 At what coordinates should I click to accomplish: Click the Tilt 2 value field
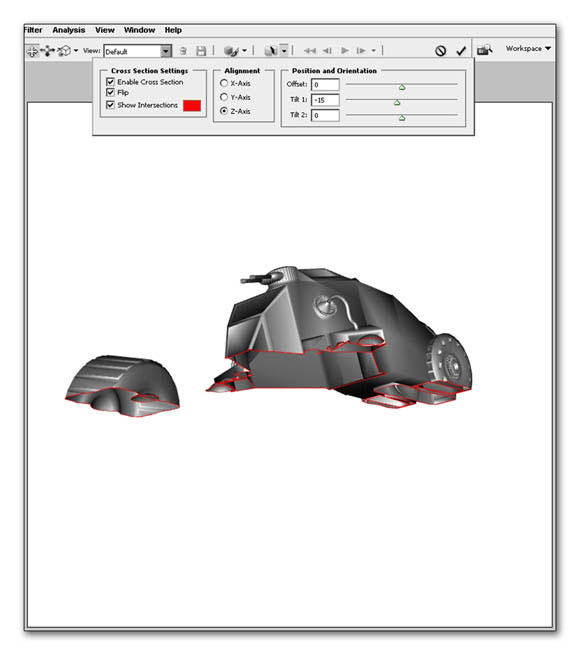(325, 115)
